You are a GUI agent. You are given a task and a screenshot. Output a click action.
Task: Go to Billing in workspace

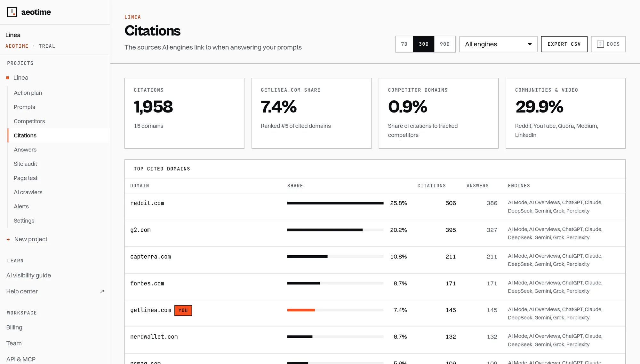pyautogui.click(x=14, y=327)
